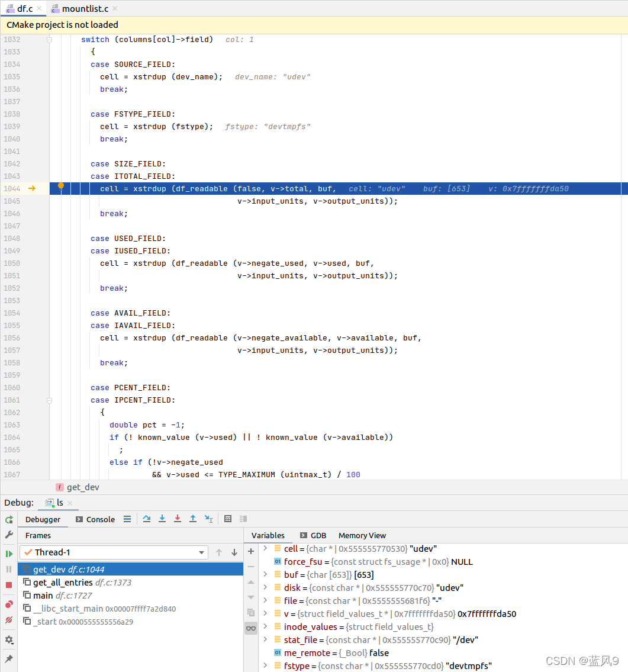
Task: Click the Step Out icon
Action: (x=193, y=519)
